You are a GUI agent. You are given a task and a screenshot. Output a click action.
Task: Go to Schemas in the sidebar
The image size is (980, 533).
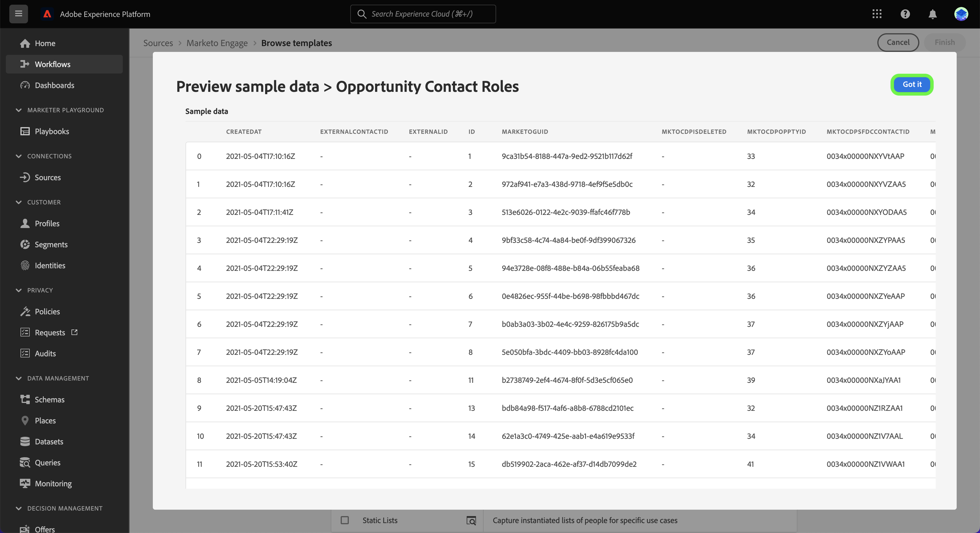pyautogui.click(x=50, y=399)
